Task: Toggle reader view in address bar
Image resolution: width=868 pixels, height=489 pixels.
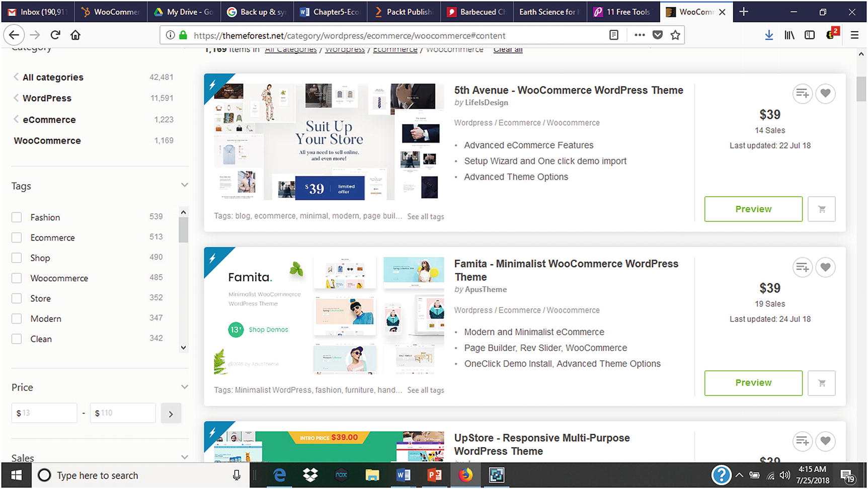Action: pyautogui.click(x=613, y=35)
